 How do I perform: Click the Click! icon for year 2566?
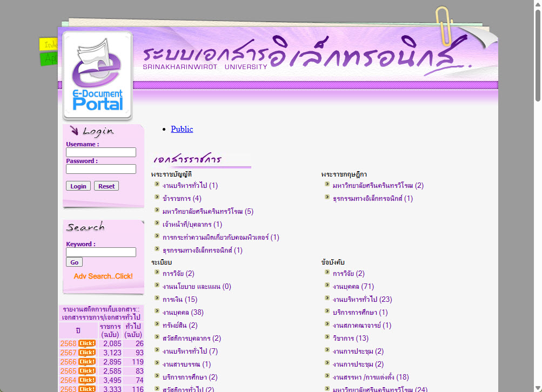(87, 362)
